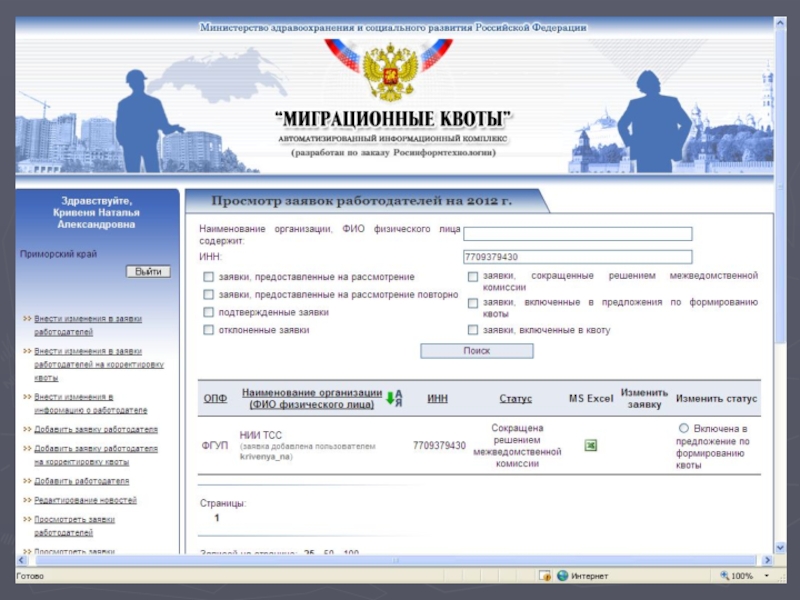Check 'заявки, предоставленные на рассмотрение'
The width and height of the screenshot is (800, 600).
point(208,277)
